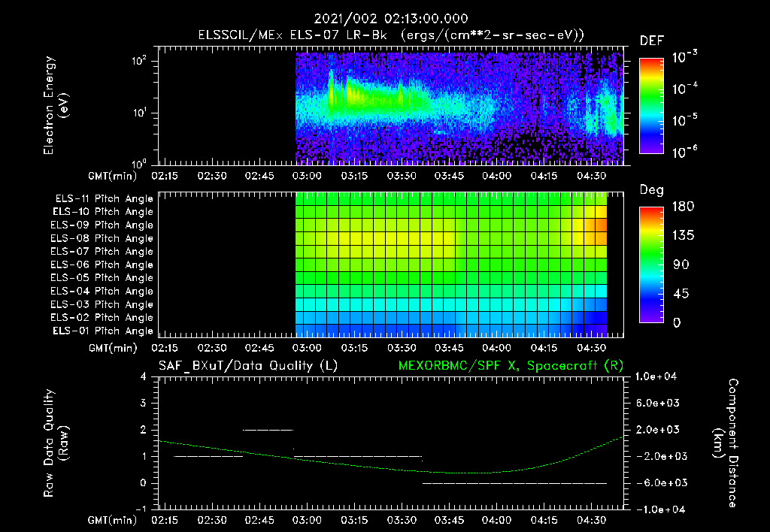
Task: Click the 03:30 tick on pitch angle time axis
Action: [x=402, y=348]
